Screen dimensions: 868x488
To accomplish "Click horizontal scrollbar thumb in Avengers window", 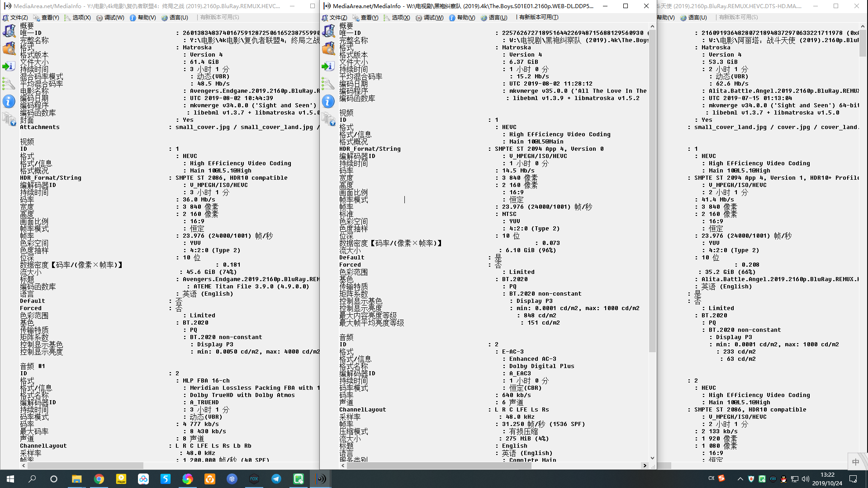I will pos(85,465).
